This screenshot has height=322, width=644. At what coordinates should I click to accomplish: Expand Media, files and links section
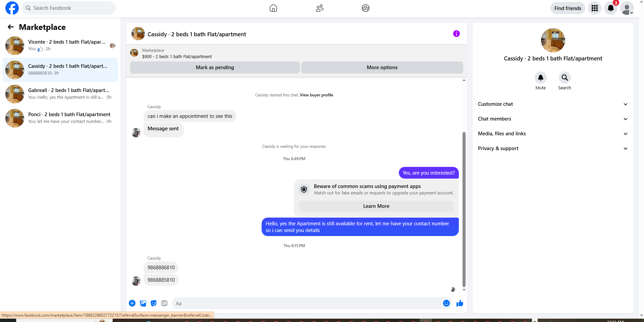coord(553,134)
